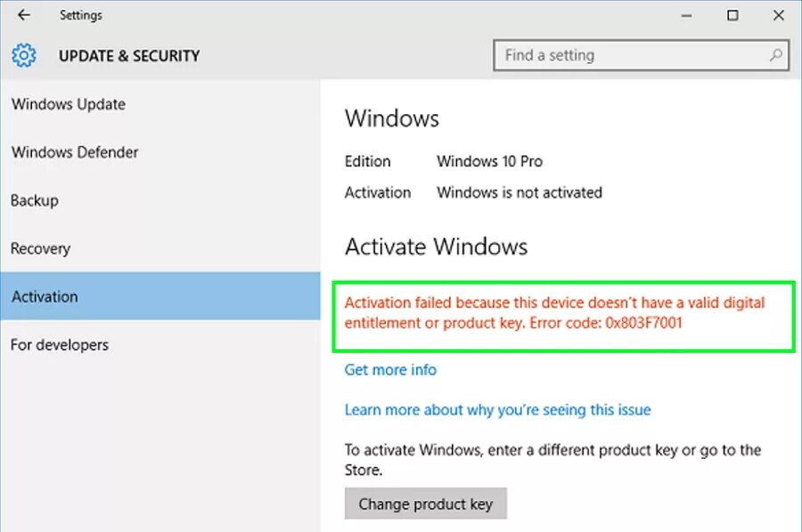Go to the Windows Defender section
The image size is (802, 532).
75,152
